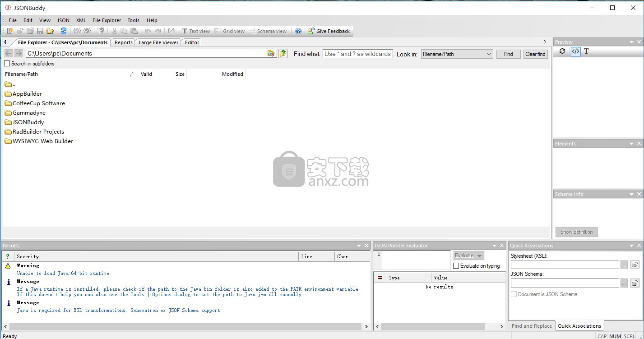Open the File menu
This screenshot has width=644, height=339.
tap(13, 20)
